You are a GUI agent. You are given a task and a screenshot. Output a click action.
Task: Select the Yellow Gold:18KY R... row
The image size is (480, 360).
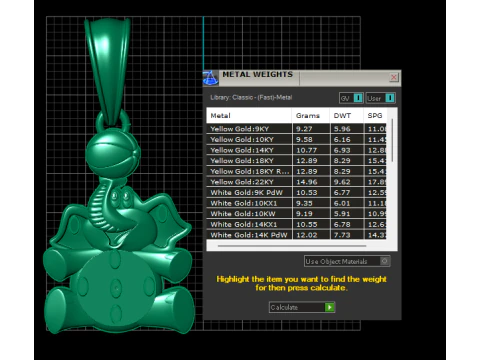click(296, 171)
